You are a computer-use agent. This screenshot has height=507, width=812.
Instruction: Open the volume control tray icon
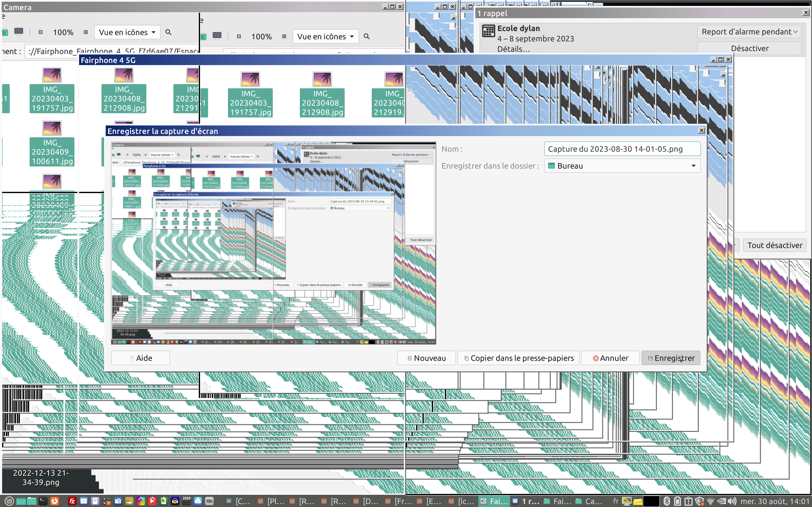click(732, 501)
